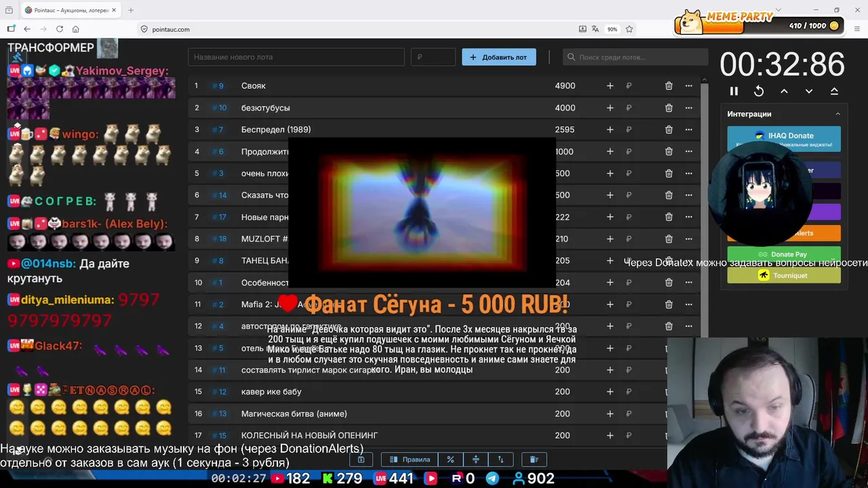Delete the Особенност lot
This screenshot has height=488, width=868.
[x=669, y=283]
